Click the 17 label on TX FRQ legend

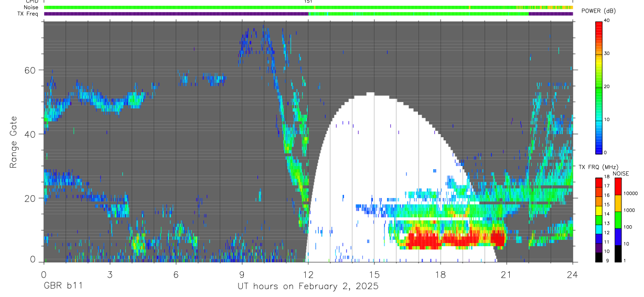tap(607, 186)
